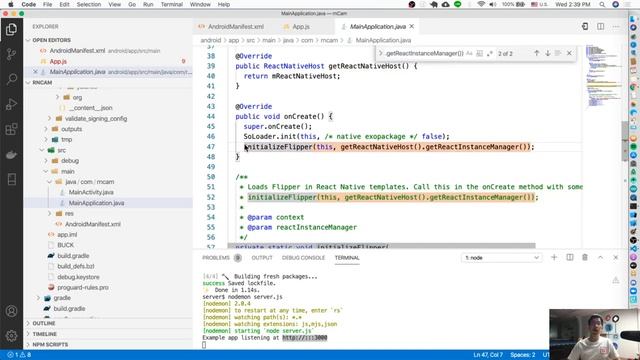Close the find widget

click(x=569, y=53)
